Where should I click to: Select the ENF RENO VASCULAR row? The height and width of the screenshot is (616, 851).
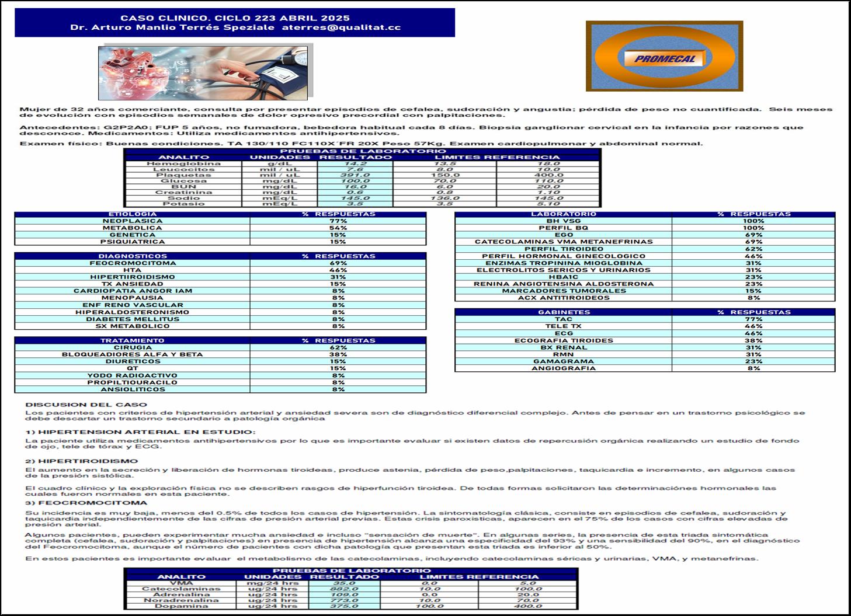(220, 305)
